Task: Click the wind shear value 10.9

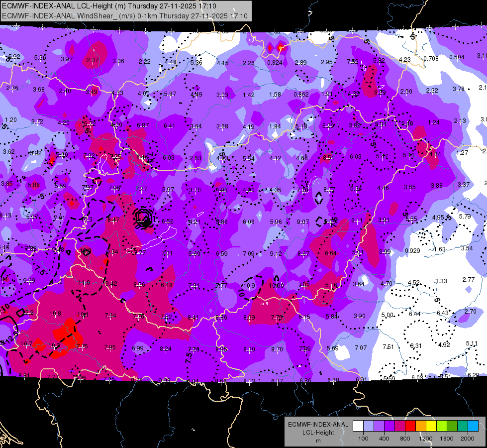Action: pos(249,285)
